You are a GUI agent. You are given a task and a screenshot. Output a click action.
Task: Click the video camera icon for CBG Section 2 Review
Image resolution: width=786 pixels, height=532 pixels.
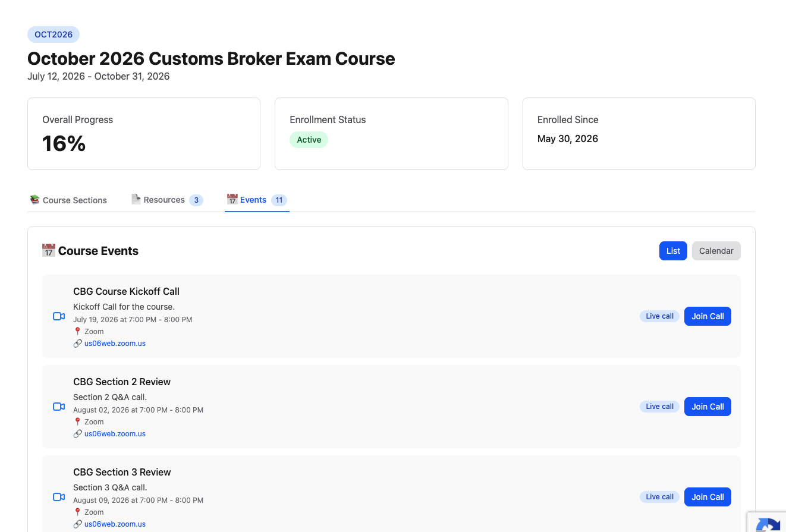59,407
